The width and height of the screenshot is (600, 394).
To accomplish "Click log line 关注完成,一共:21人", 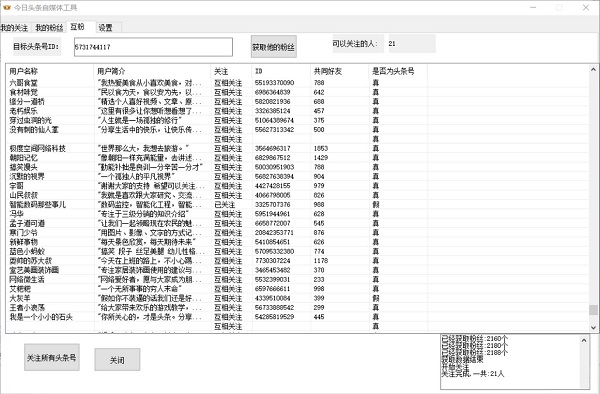I will coord(473,374).
